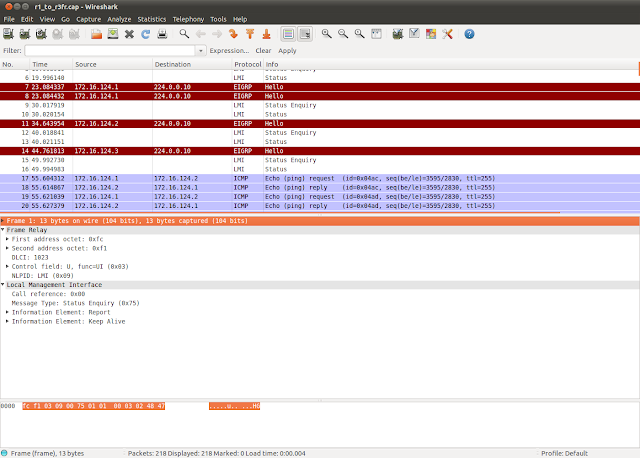Expand Control field: U, func=UI
640x458 pixels.
[x=7, y=267]
